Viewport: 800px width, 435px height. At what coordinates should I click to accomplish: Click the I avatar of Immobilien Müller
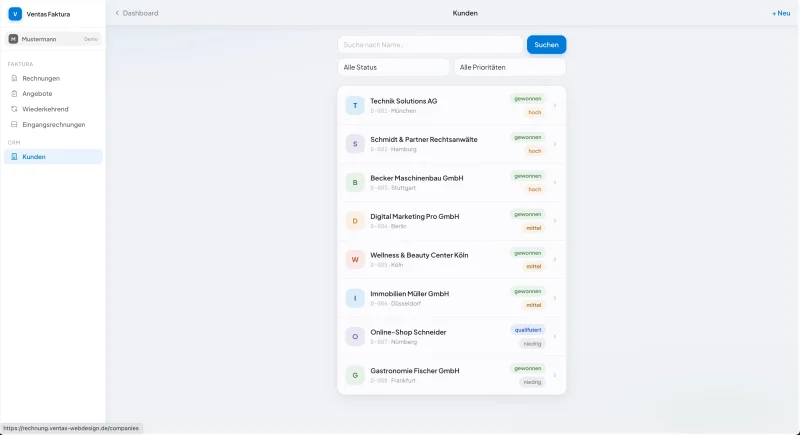point(355,298)
